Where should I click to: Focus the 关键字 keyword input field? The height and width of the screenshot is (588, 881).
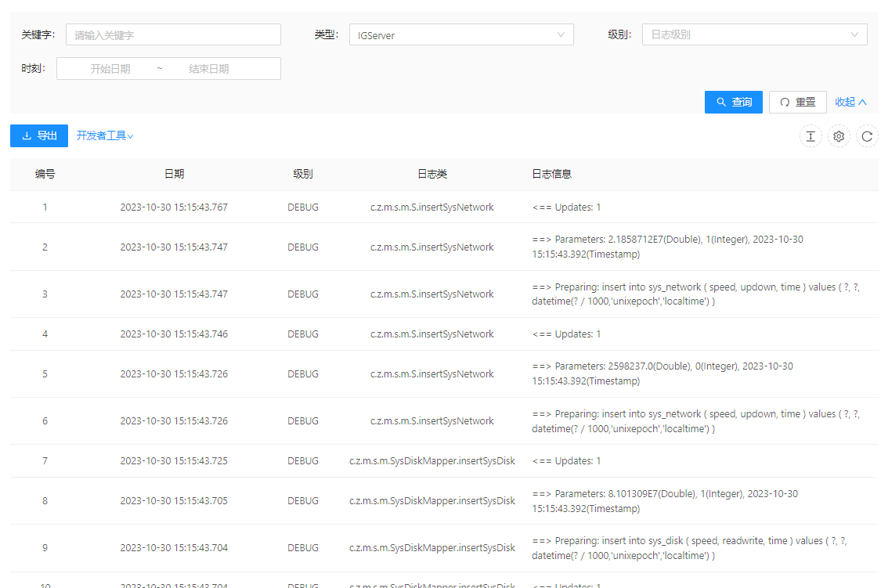click(x=172, y=34)
